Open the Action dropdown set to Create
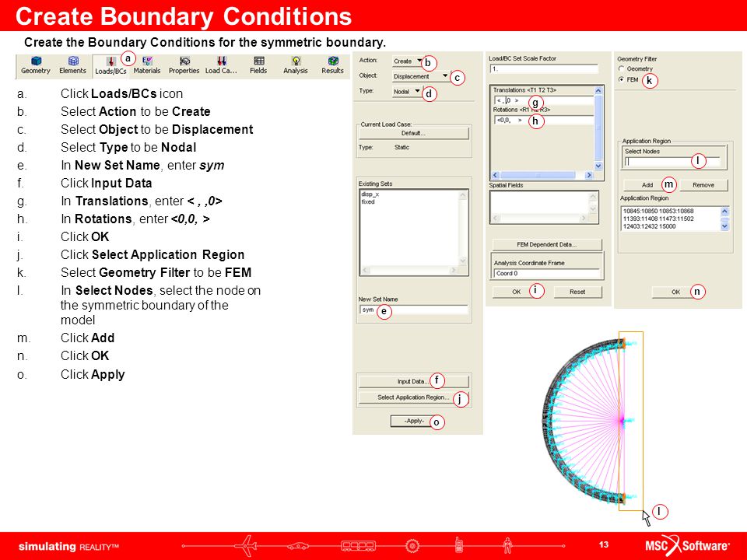 pos(407,61)
